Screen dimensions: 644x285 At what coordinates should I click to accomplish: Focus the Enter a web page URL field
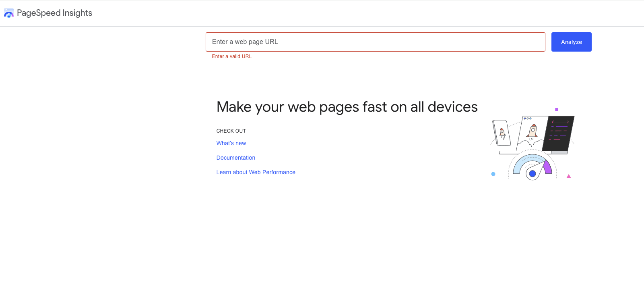click(375, 42)
